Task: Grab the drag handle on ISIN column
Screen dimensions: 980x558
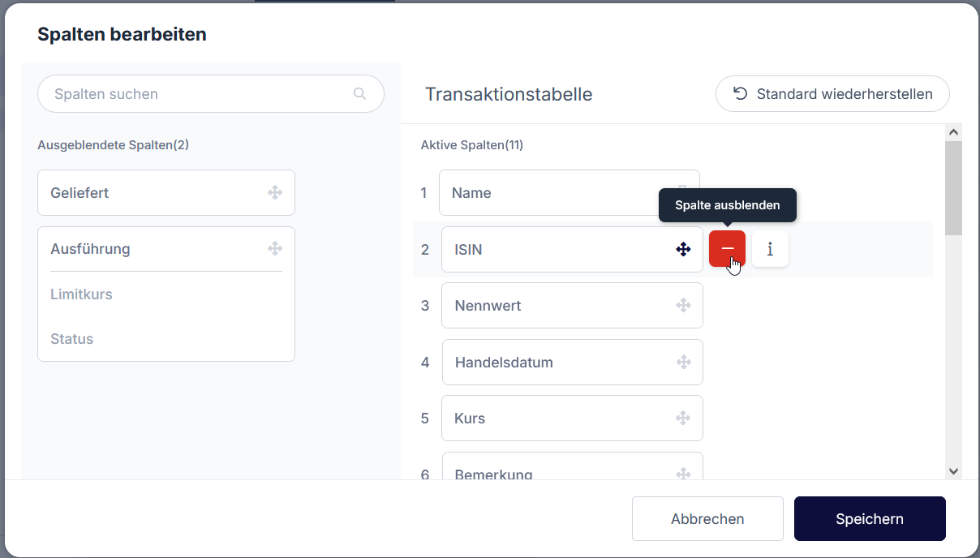Action: pos(683,249)
